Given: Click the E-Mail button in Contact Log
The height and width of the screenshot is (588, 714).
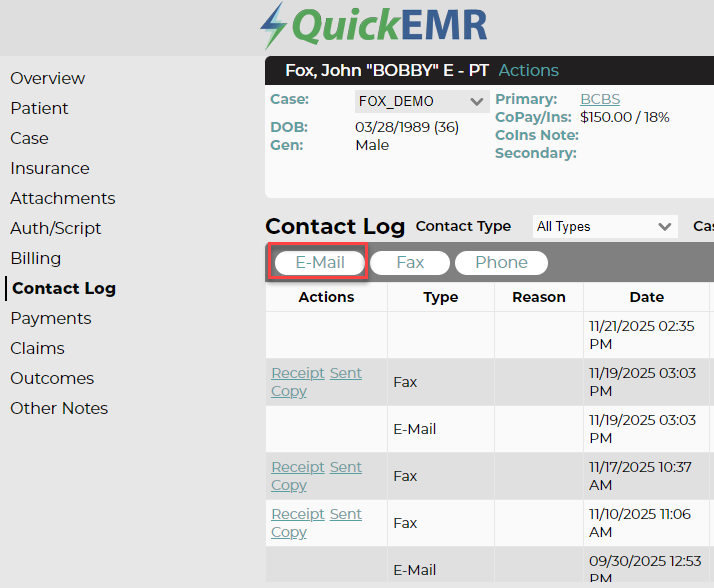Looking at the screenshot, I should pyautogui.click(x=320, y=262).
